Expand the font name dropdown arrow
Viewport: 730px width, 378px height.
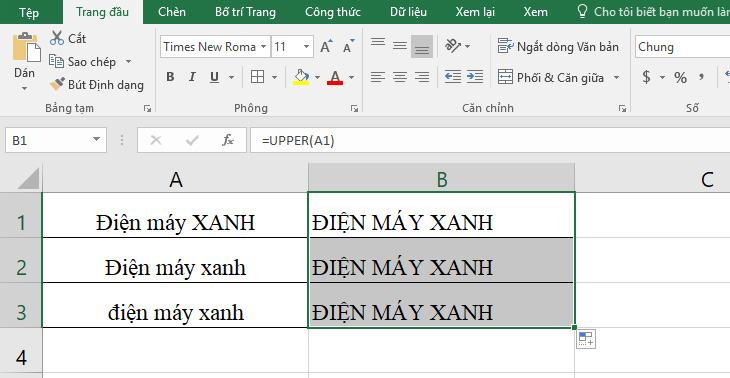(x=264, y=47)
